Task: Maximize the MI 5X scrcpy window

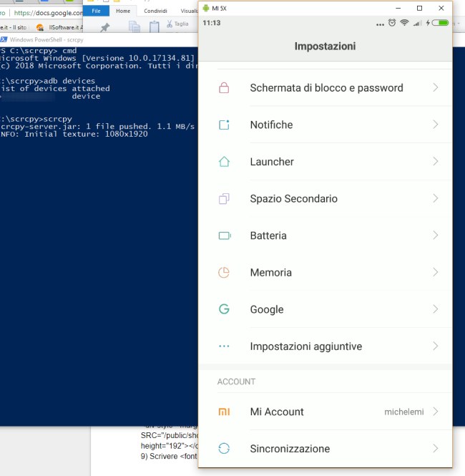Action: 419,8
